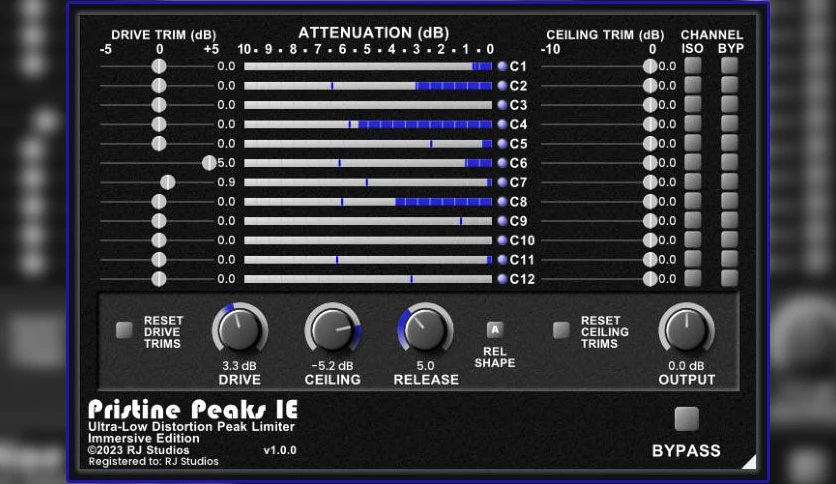Screen dimensions: 836x484
Task: Click the C2 attenuation meter bar
Action: coord(368,85)
